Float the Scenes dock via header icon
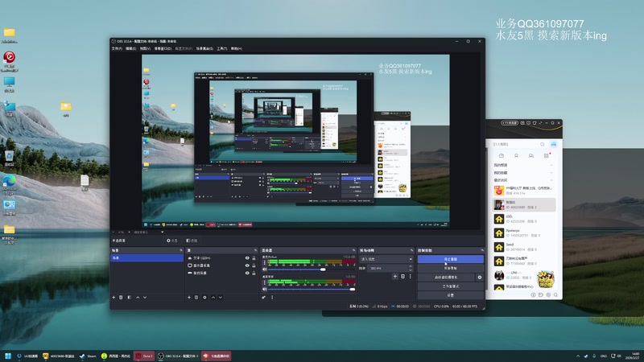The width and height of the screenshot is (644, 362). click(180, 250)
